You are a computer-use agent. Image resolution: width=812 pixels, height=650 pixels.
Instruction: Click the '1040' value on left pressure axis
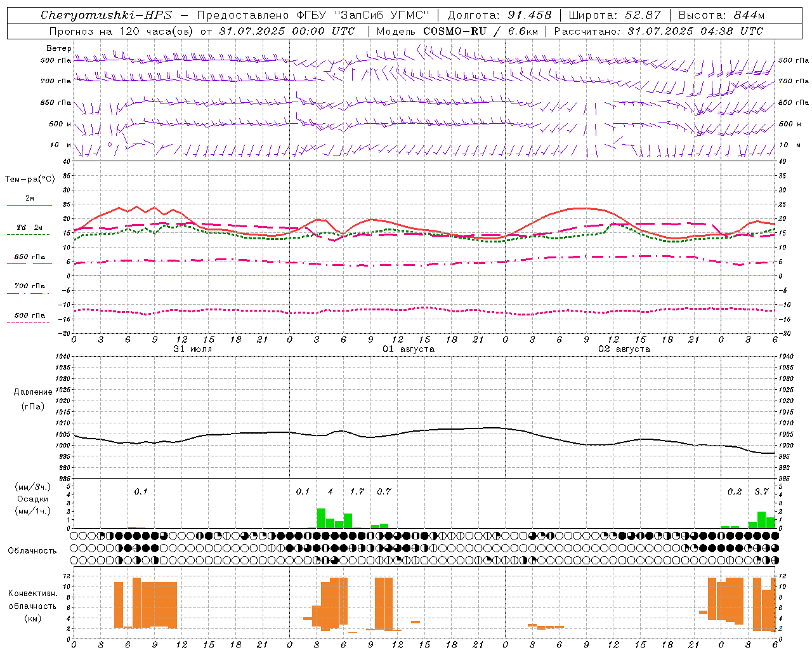[x=62, y=357]
